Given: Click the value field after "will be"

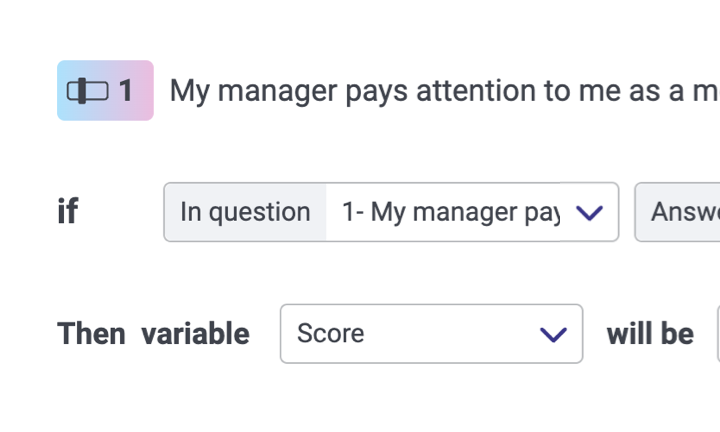Looking at the screenshot, I should (716, 334).
